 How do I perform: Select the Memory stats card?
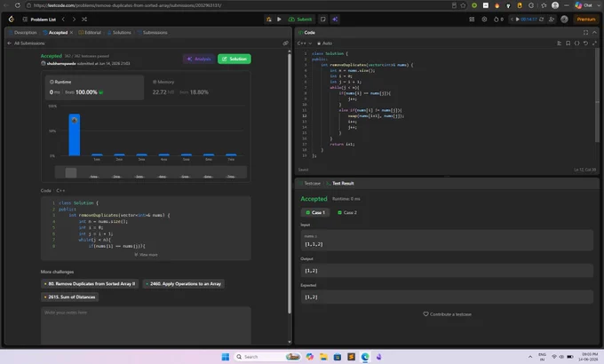pos(196,87)
